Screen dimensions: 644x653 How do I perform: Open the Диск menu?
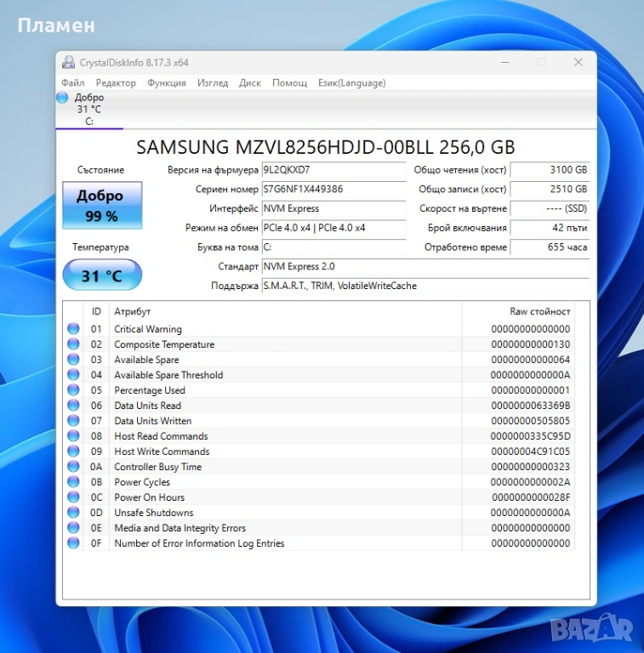pos(250,82)
